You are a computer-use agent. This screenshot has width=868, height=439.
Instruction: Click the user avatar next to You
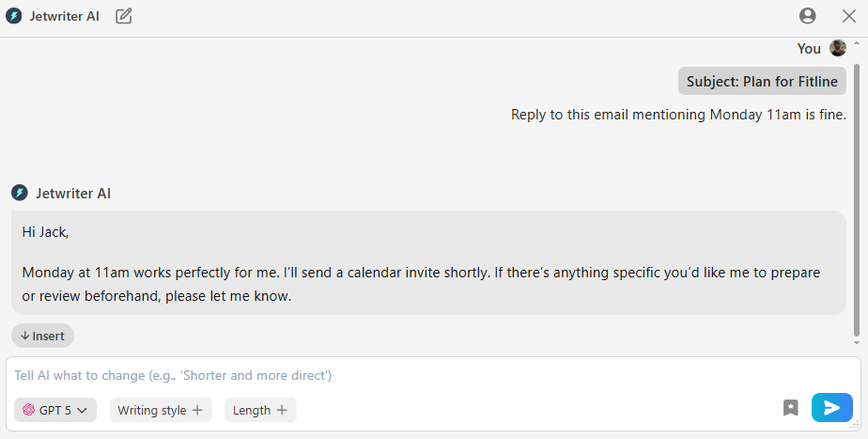coord(838,49)
